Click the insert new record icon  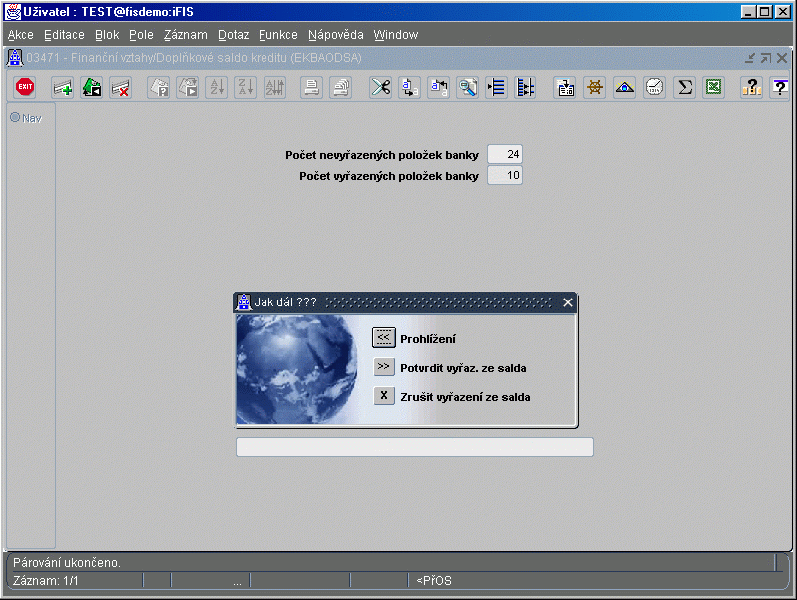pyautogui.click(x=63, y=87)
